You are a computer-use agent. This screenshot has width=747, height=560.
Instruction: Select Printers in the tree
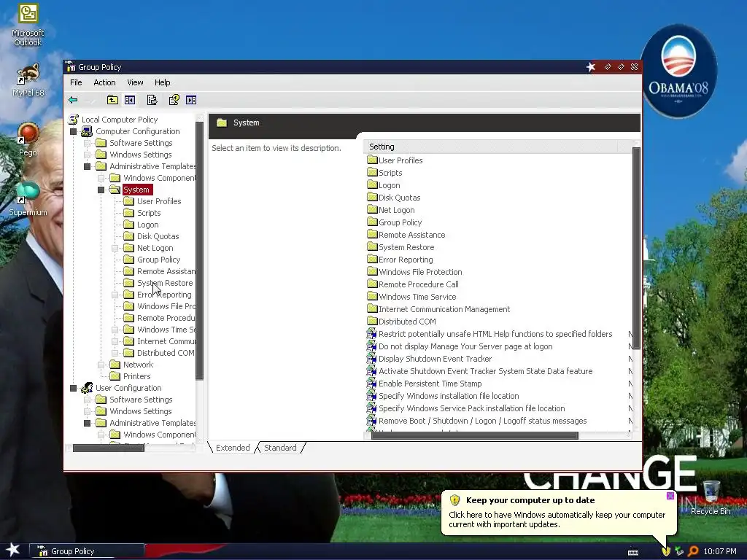pos(136,376)
